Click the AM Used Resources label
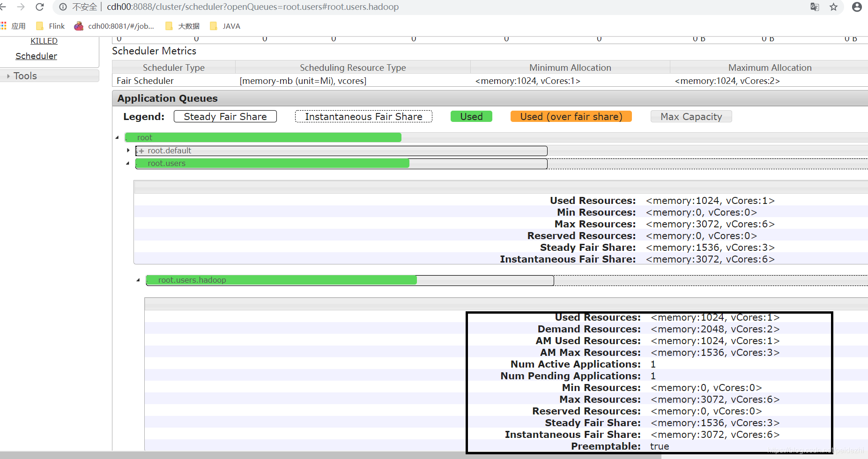 588,341
